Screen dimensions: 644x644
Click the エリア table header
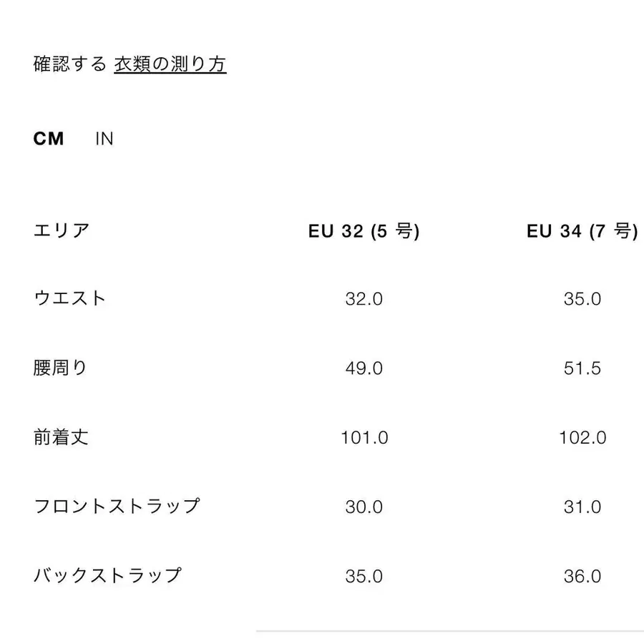(x=62, y=230)
